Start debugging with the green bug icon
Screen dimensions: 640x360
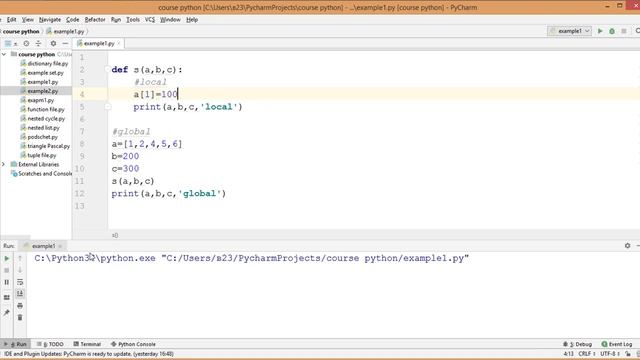[612, 31]
